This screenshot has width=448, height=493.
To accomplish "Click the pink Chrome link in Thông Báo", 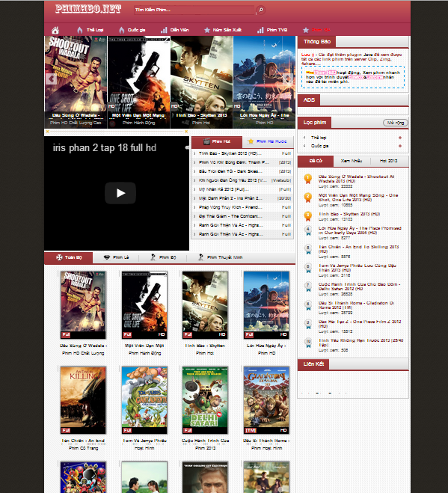I will [x=375, y=77].
